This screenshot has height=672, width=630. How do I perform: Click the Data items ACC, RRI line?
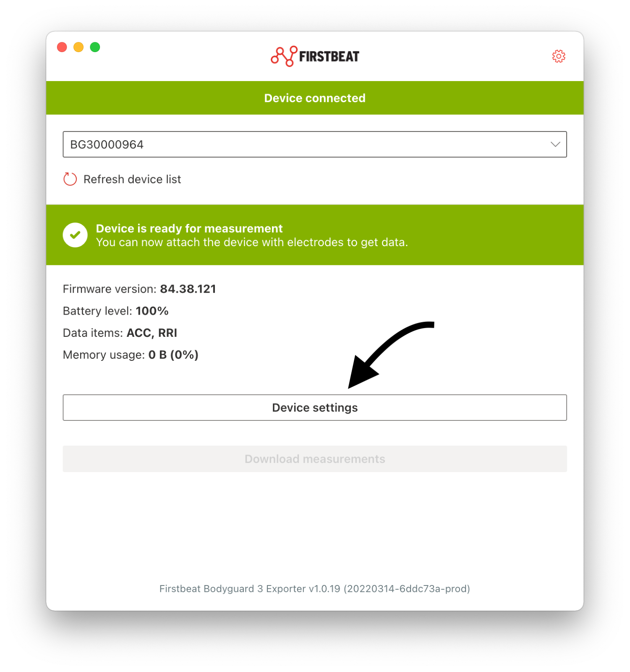(x=120, y=333)
